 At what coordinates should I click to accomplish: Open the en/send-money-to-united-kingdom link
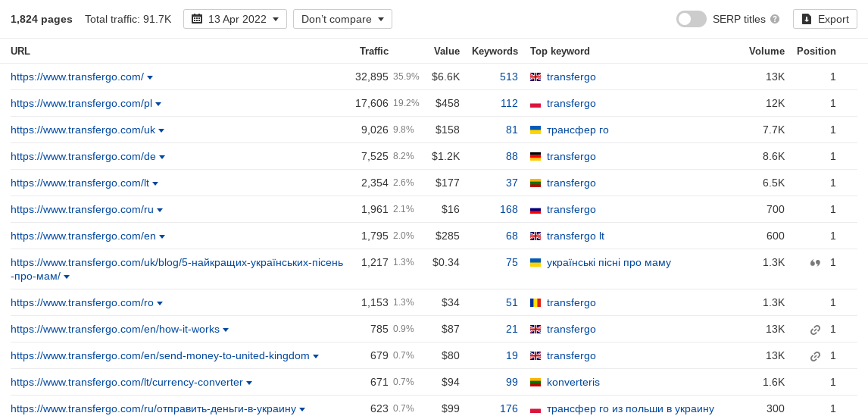pyautogui.click(x=160, y=356)
